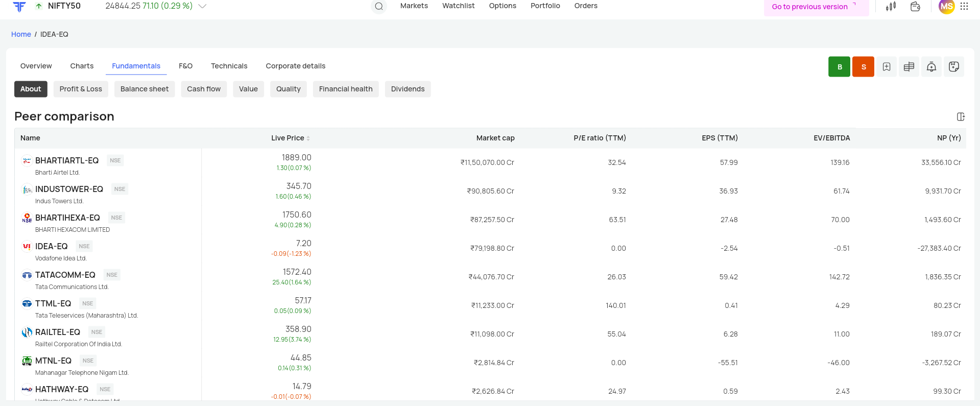Click the Market cap column header

(495, 138)
